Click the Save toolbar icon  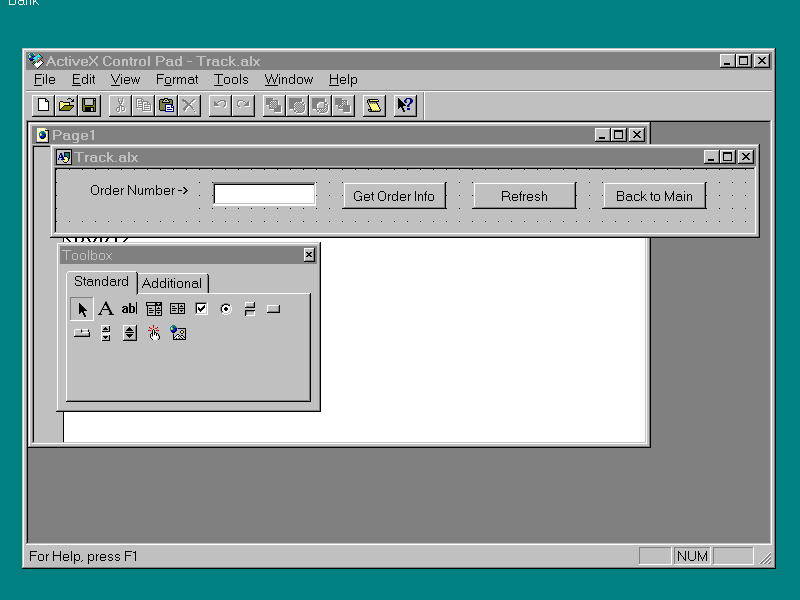coord(89,105)
